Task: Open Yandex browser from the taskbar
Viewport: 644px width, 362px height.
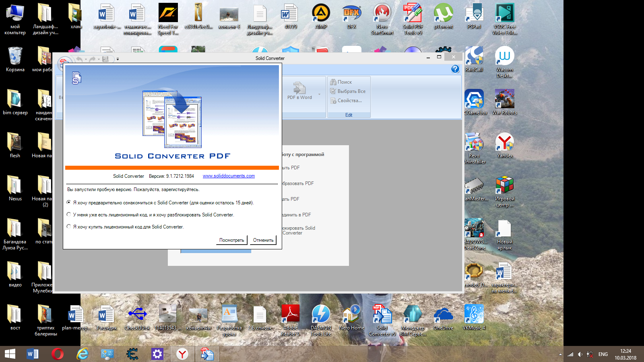Action: click(182, 354)
